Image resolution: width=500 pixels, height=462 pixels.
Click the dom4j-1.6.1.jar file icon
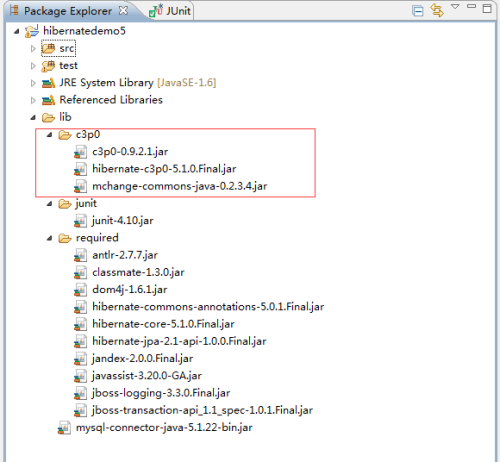click(x=80, y=290)
